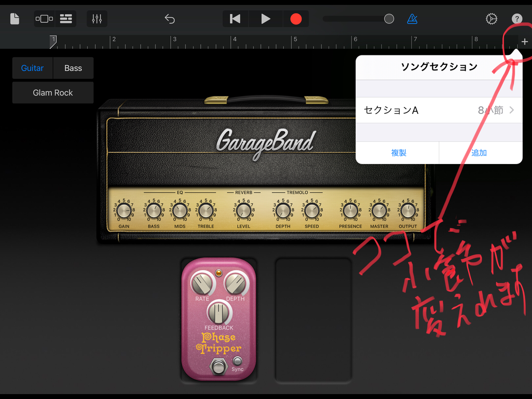Click the master volume slider knob
532x399 pixels.
(x=389, y=19)
